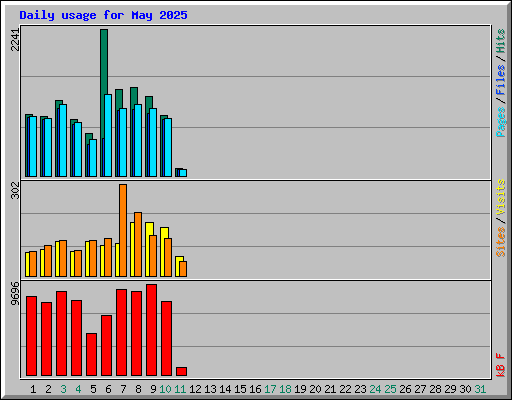The image size is (512, 400).
Task: Click the cyan "Pages" legend label
Action: click(x=501, y=122)
